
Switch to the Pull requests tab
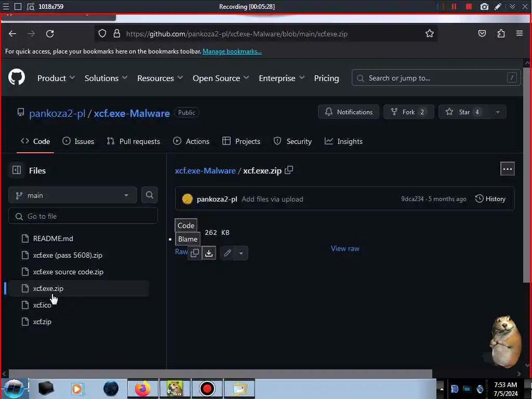pos(134,141)
